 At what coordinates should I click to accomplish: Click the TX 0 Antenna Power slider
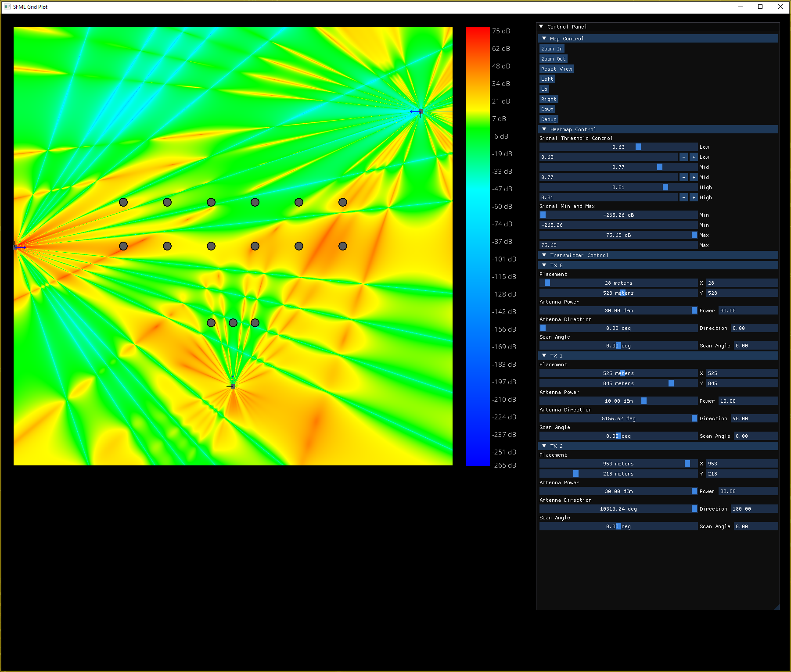point(618,311)
